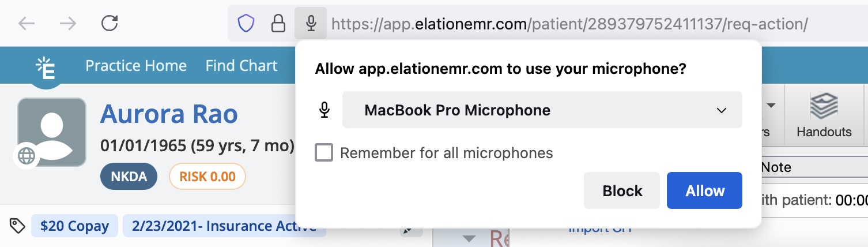Click the patient tags icon
Viewport: 868px width, 247px height.
click(17, 226)
